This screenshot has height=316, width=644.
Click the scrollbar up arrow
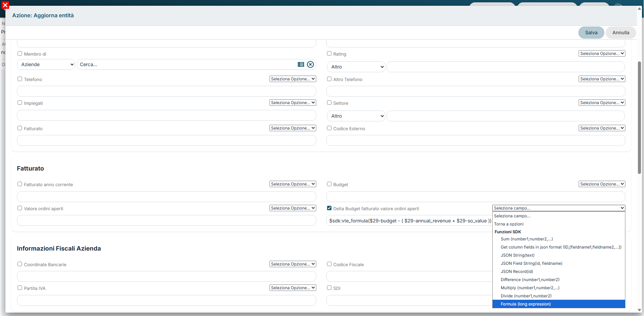pyautogui.click(x=639, y=8)
